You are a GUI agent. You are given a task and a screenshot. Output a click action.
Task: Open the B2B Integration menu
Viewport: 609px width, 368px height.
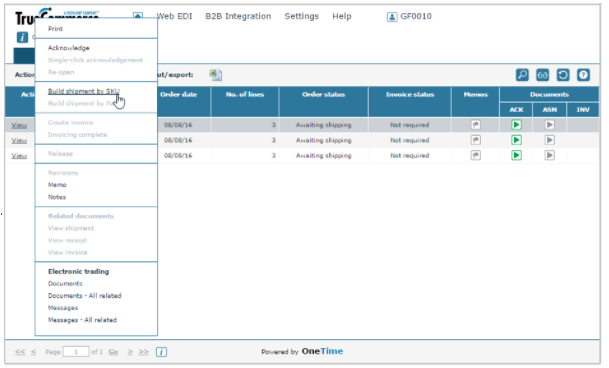238,16
